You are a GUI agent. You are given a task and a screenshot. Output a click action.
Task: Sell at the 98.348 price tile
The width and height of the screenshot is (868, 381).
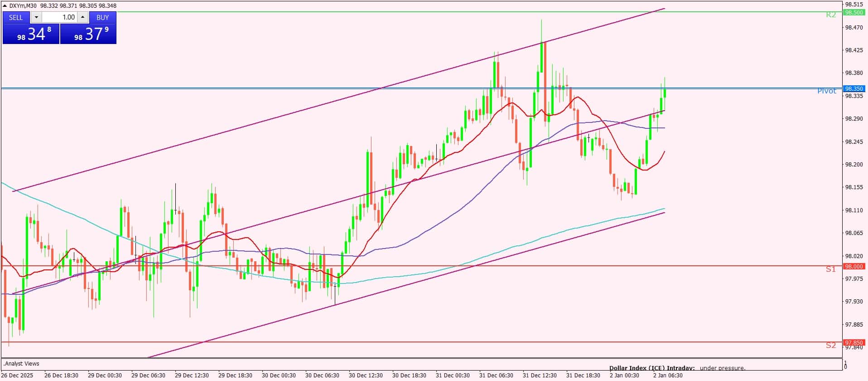31,34
